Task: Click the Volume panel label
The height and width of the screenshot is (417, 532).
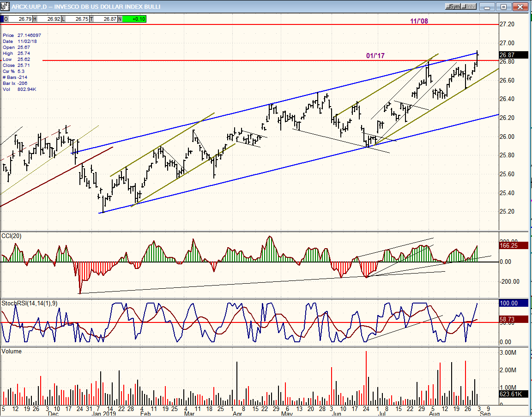Action: point(12,351)
